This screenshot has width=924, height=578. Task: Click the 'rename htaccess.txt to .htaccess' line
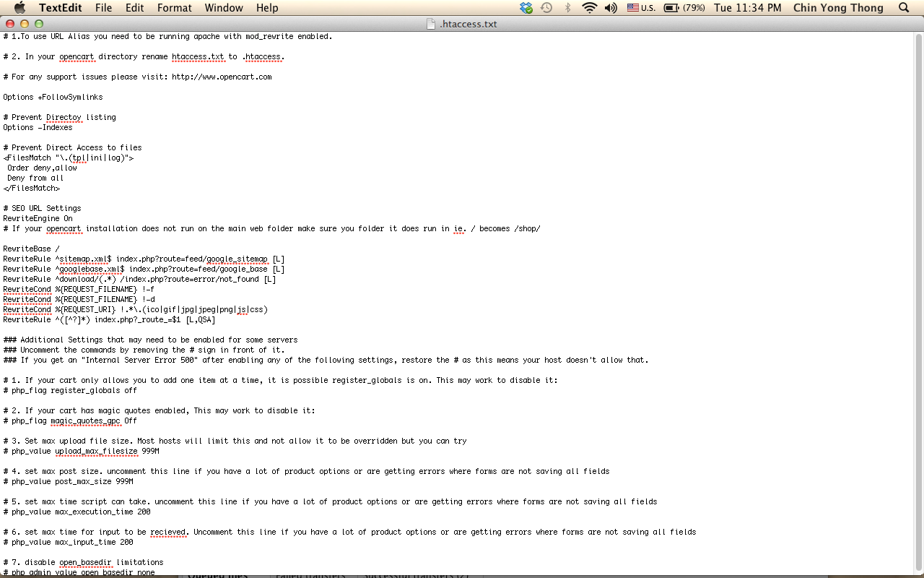[x=144, y=56]
